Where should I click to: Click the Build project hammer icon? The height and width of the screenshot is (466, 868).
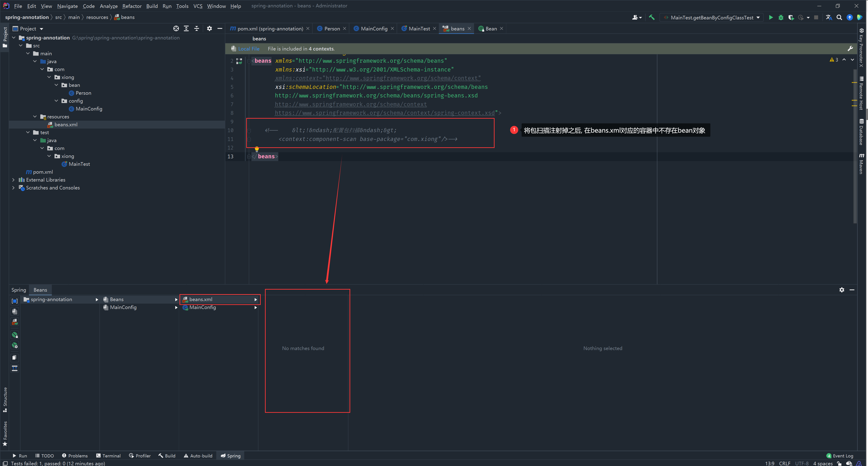[652, 18]
